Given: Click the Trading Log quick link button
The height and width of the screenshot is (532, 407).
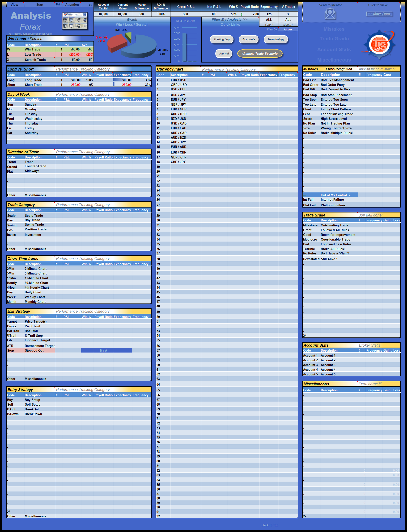Looking at the screenshot, I should pos(222,39).
